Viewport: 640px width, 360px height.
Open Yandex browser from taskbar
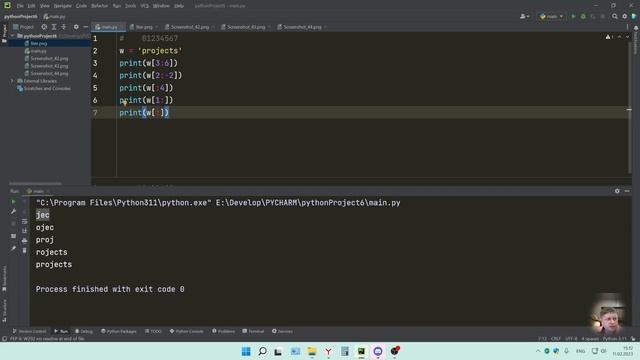[x=329, y=351]
